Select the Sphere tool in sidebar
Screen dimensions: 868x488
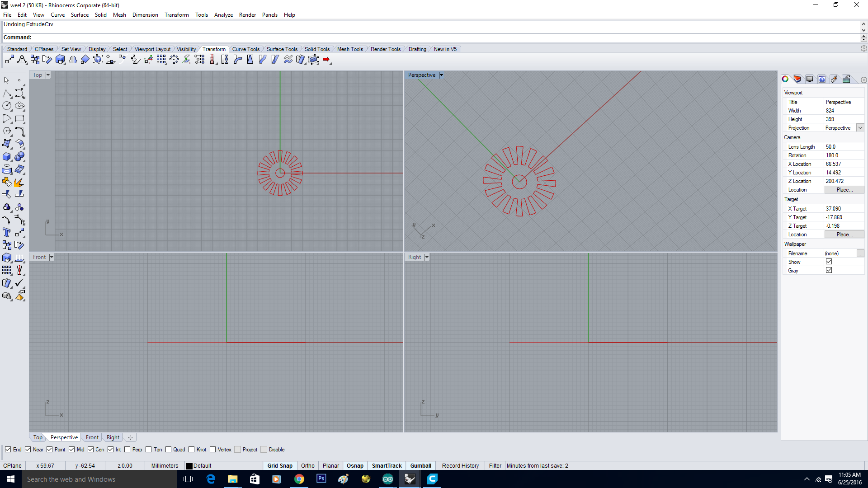pyautogui.click(x=20, y=157)
